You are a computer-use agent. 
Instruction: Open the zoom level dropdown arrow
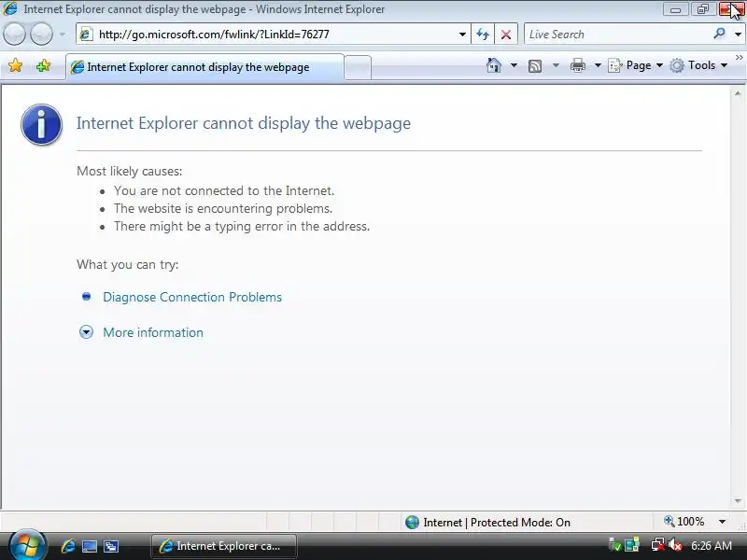[x=722, y=522]
